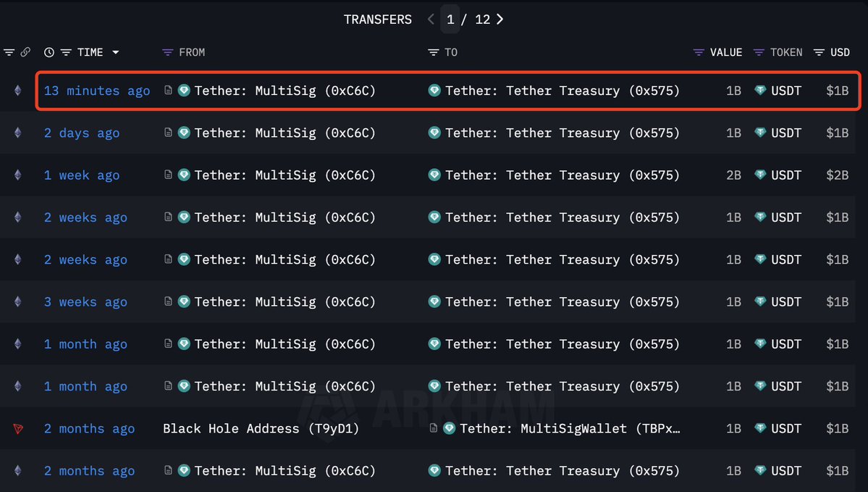Click contract document icon in 2 days ago row
Viewport: 868px width, 492px height.
click(168, 133)
